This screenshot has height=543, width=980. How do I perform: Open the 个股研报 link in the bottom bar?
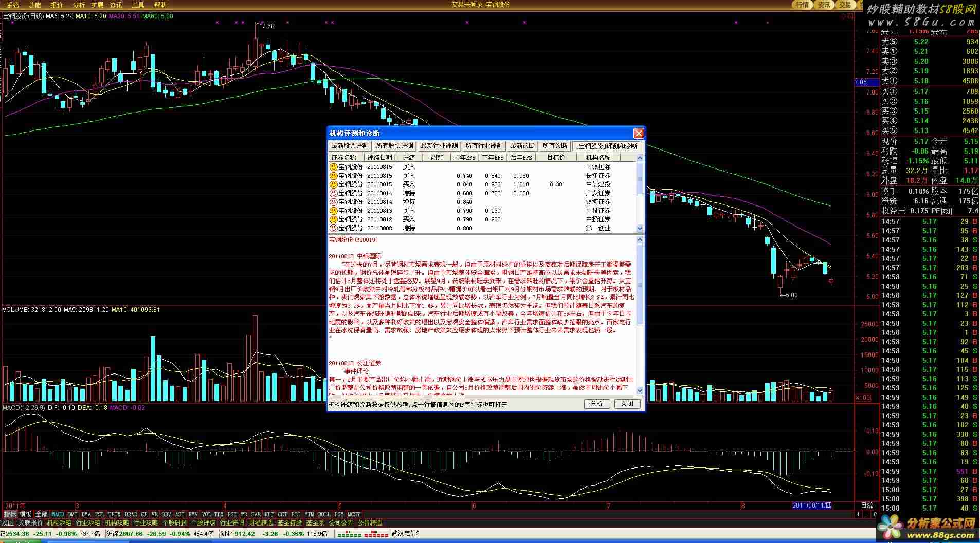click(174, 523)
